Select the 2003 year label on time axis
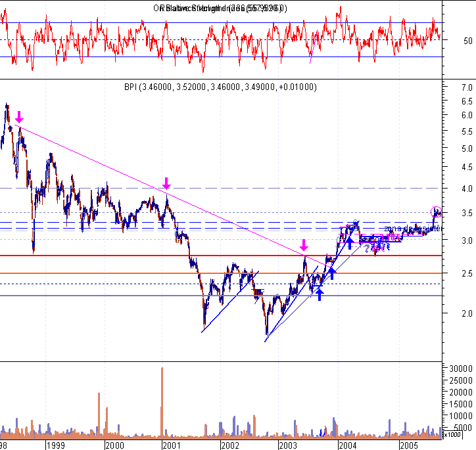This screenshot has height=450, width=476. point(288,445)
